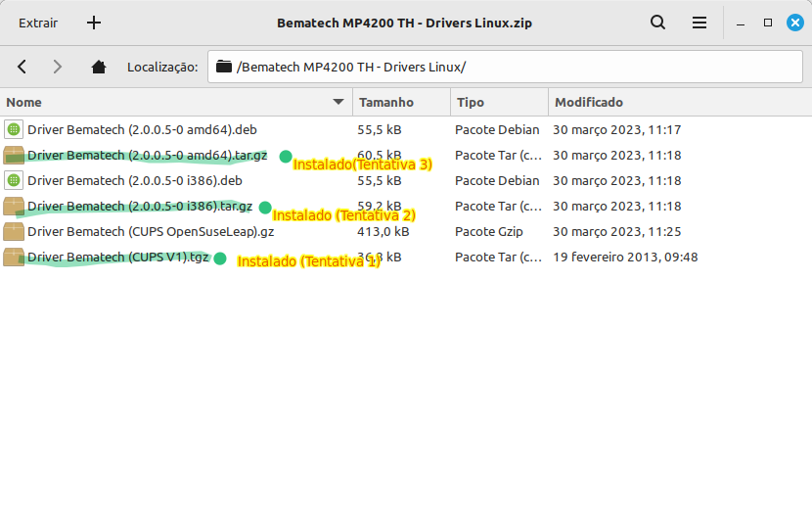This screenshot has width=812, height=516.
Task: Close the archive manager window
Action: (x=795, y=23)
